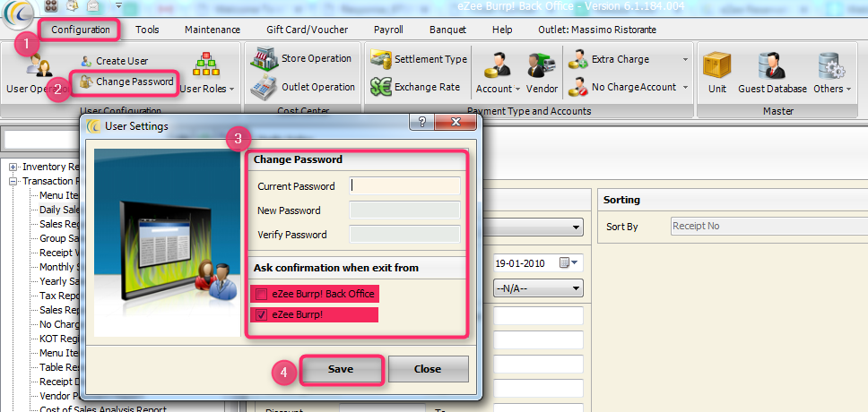This screenshot has width=868, height=412.
Task: Open the Maintenance ribbon tab
Action: [213, 30]
